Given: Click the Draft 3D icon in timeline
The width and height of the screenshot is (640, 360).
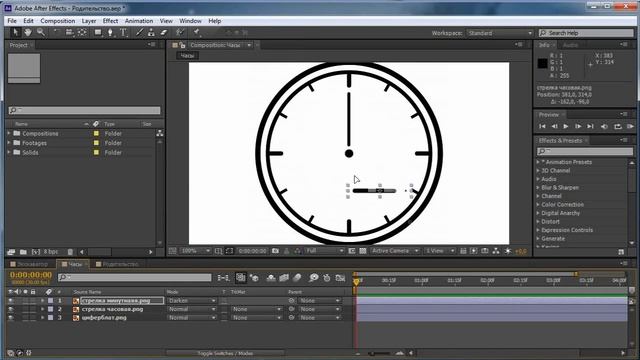Looking at the screenshot, I should pos(254,278).
